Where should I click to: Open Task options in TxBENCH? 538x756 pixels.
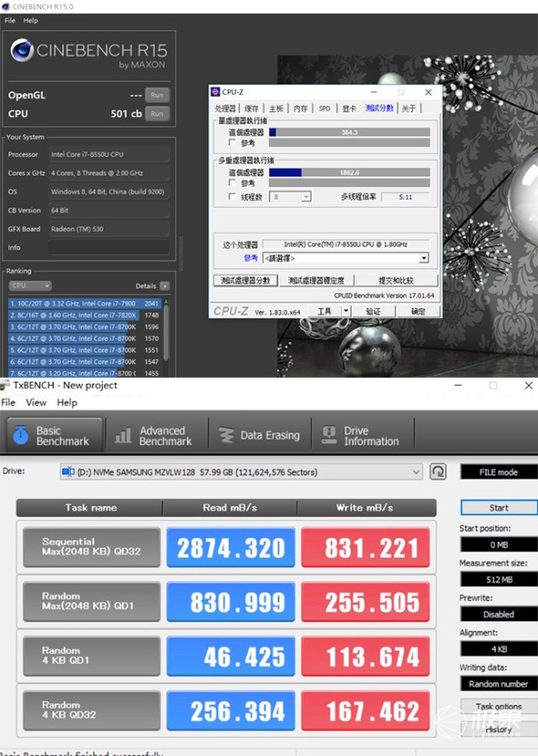point(499,706)
